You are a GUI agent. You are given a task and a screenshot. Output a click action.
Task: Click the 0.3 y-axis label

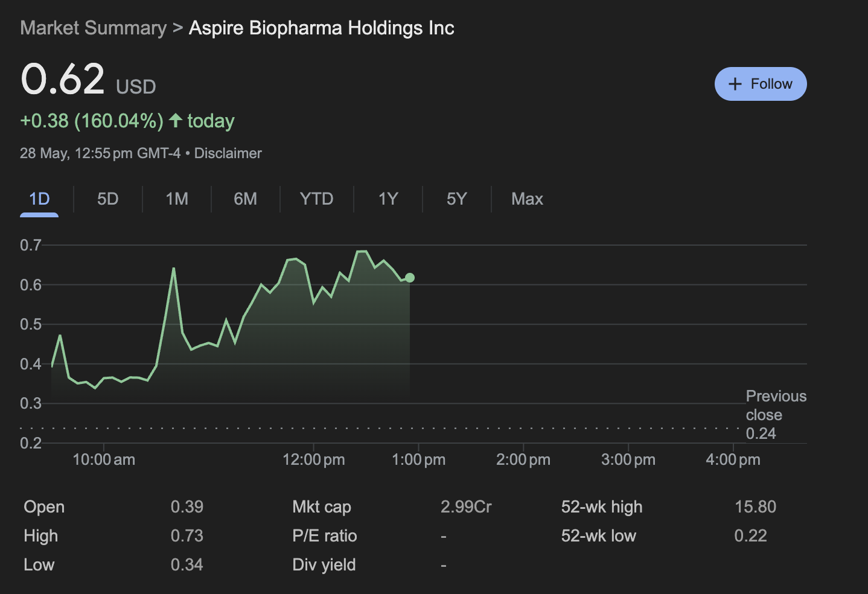[31, 403]
